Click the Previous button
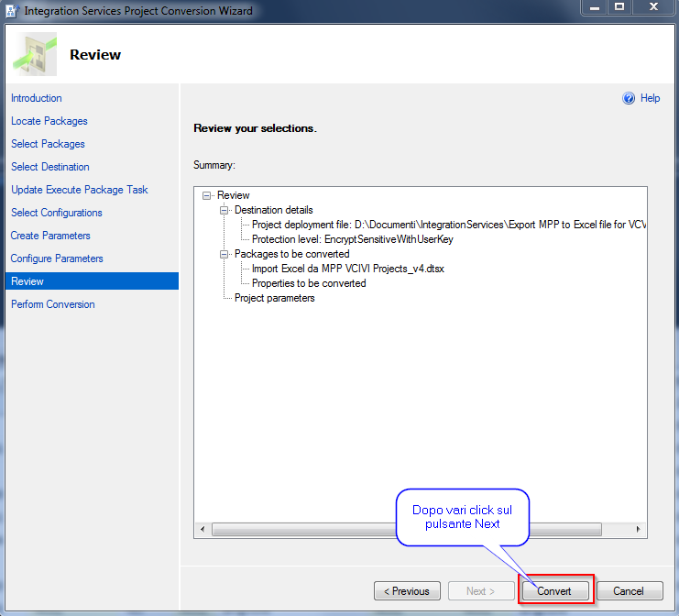The height and width of the screenshot is (616, 679). pos(407,591)
